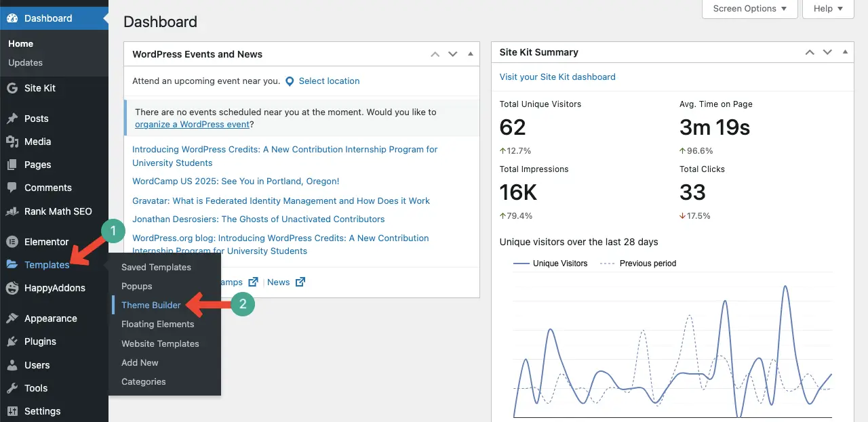Viewport: 868px width, 422px height.
Task: Click the Dashboard gauge icon in sidebar
Action: pyautogui.click(x=12, y=18)
